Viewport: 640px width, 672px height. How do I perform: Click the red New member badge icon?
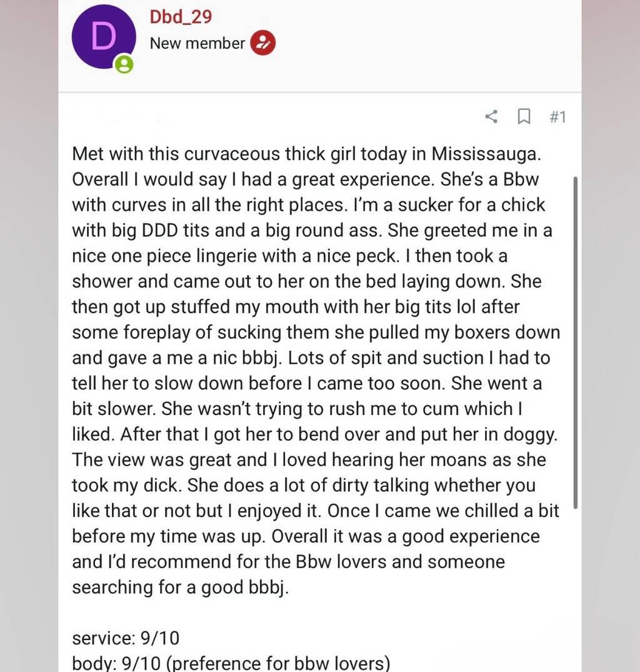click(263, 43)
